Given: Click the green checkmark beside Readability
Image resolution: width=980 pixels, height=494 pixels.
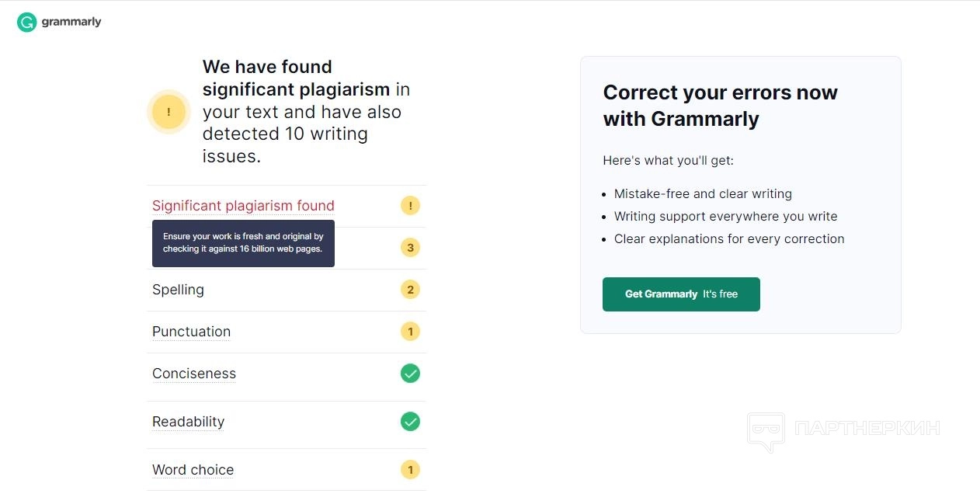Looking at the screenshot, I should tap(410, 422).
